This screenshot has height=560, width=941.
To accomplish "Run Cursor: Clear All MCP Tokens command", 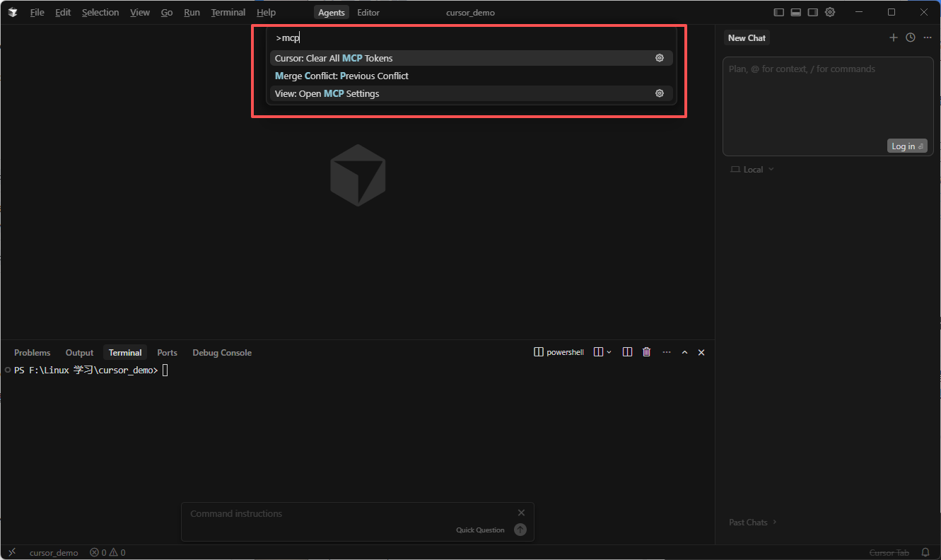I will pyautogui.click(x=471, y=58).
